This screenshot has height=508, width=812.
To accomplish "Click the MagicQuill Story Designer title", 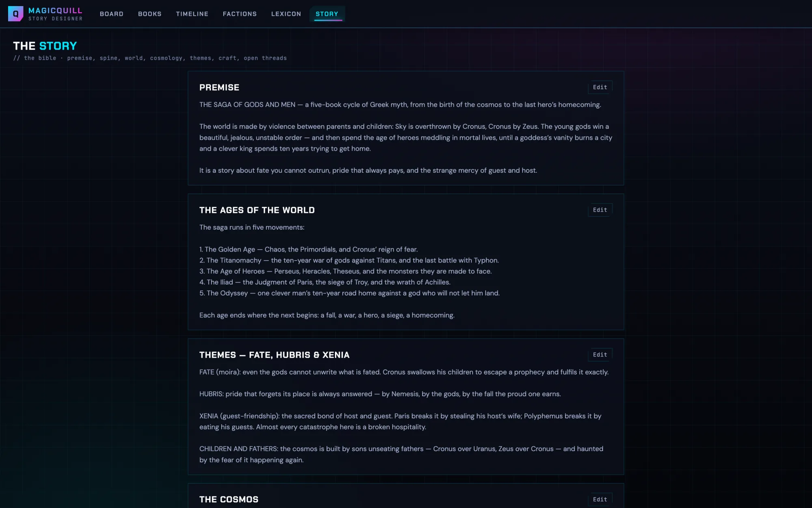I will pyautogui.click(x=55, y=14).
